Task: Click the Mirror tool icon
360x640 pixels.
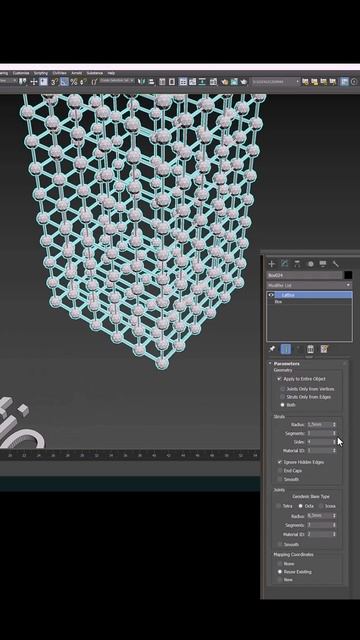Action: [141, 82]
